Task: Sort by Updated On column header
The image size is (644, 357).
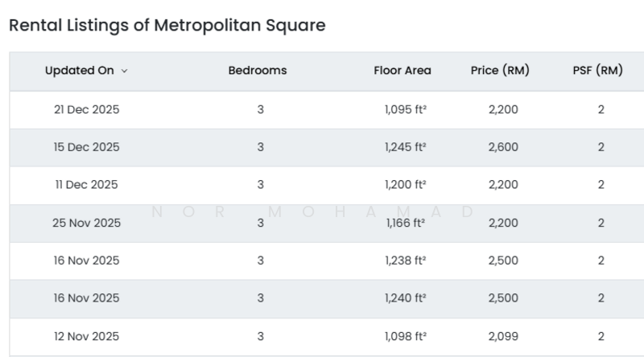Action: [79, 71]
